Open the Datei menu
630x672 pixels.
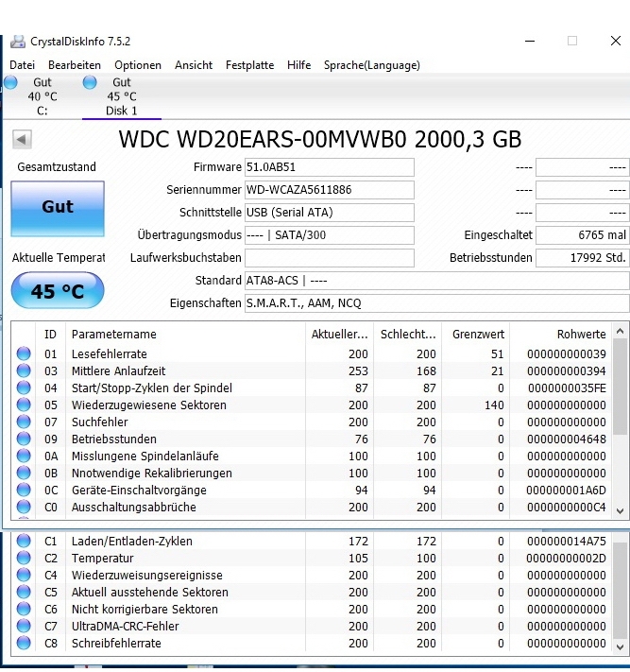tap(23, 65)
